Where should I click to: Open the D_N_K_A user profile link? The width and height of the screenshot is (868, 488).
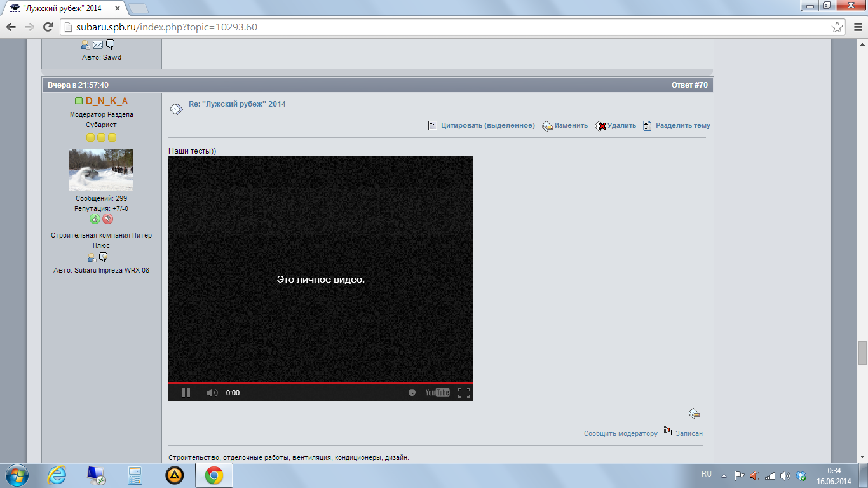point(106,101)
